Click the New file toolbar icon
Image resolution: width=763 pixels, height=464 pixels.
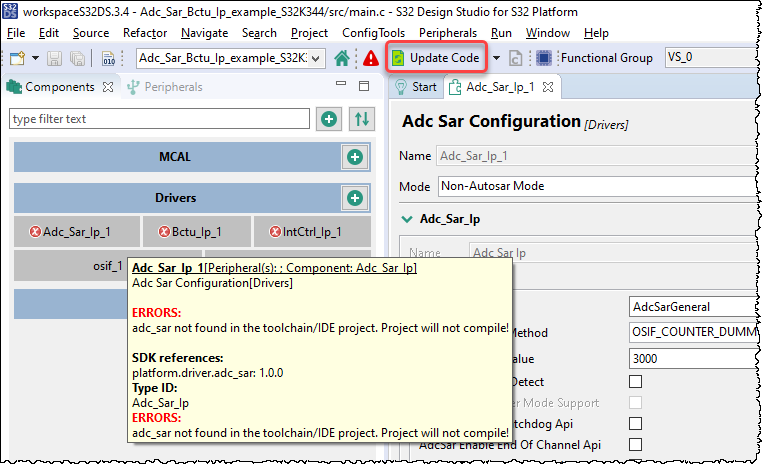tap(18, 58)
